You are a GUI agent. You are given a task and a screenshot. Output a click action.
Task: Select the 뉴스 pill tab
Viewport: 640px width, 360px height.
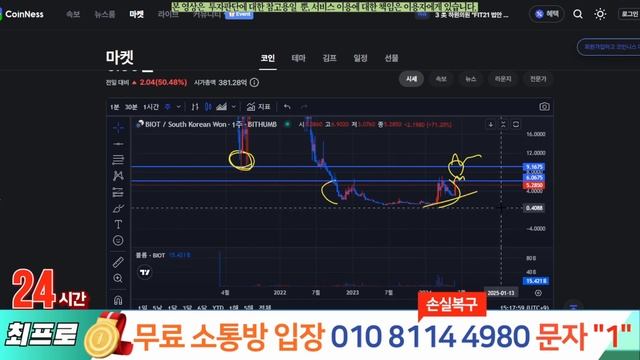471,79
